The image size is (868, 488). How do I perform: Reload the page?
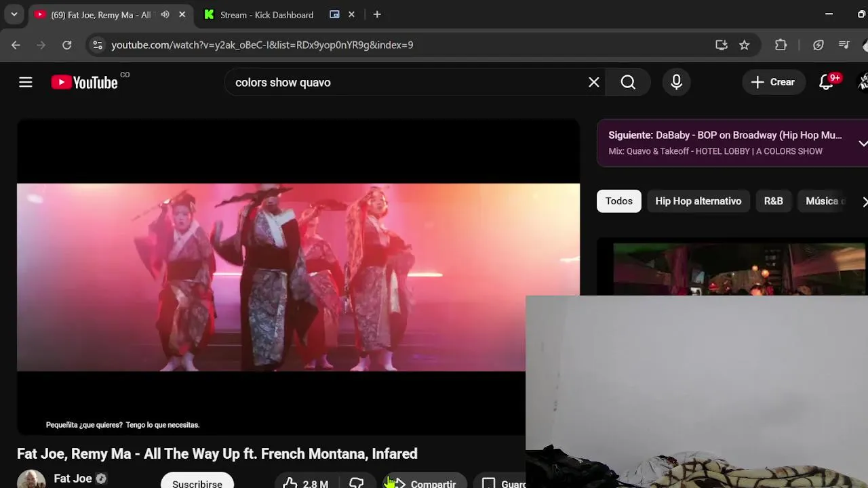pos(66,45)
